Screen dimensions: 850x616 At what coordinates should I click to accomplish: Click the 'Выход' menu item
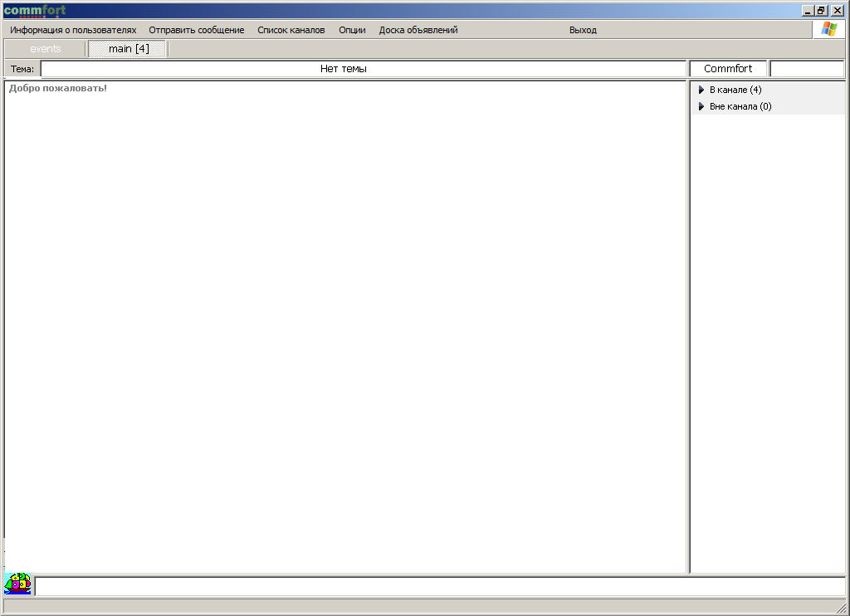click(583, 30)
